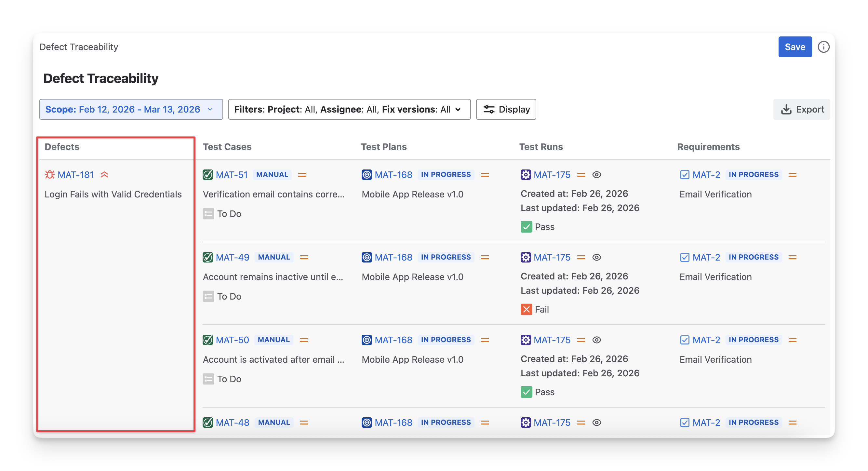Click the blue Save button
This screenshot has width=868, height=471.
pos(795,47)
